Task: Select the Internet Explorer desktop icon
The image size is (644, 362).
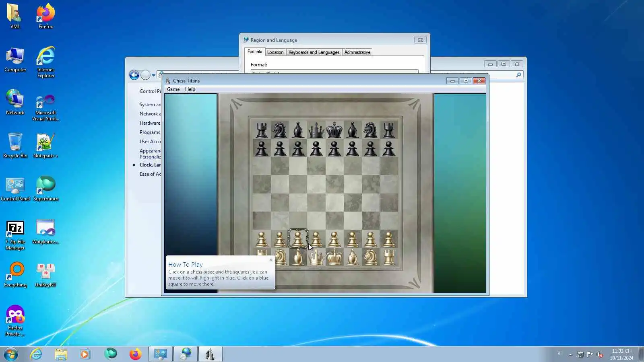Action: tap(45, 62)
